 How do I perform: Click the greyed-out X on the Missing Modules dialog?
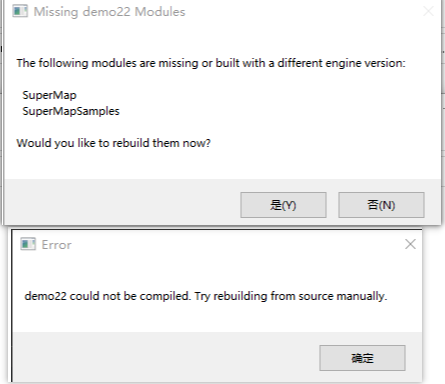(428, 11)
